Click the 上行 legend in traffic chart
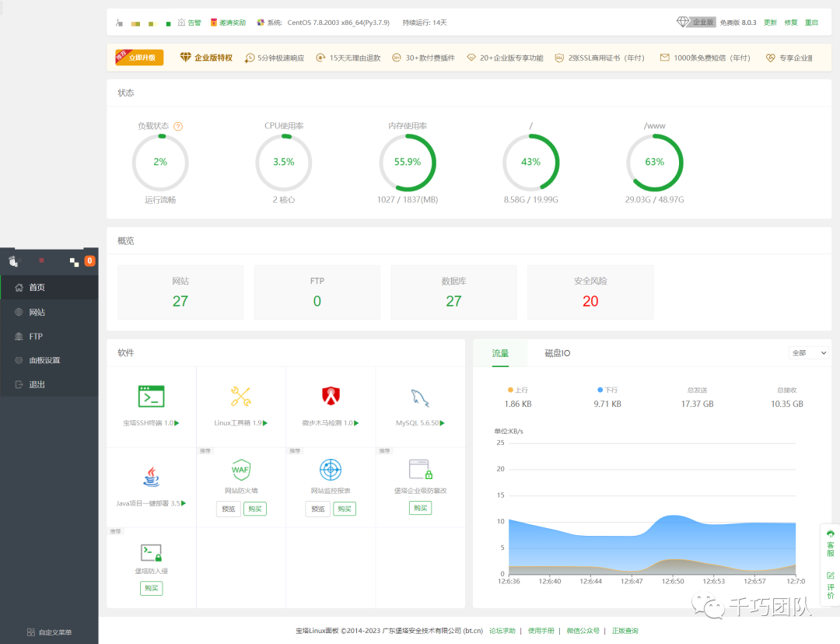 [x=517, y=390]
